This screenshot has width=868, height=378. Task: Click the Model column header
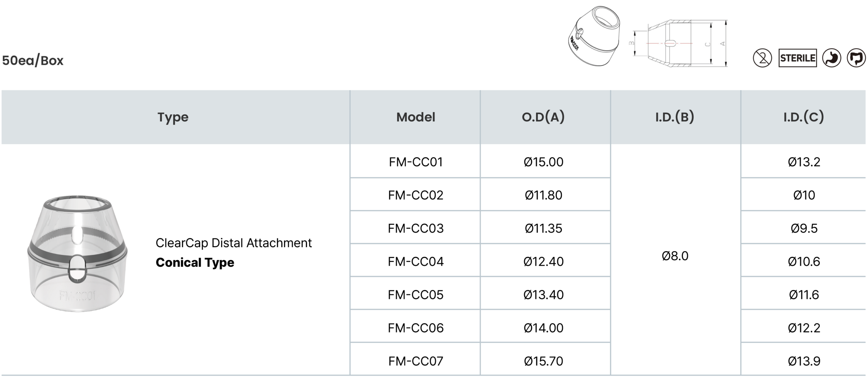click(415, 117)
